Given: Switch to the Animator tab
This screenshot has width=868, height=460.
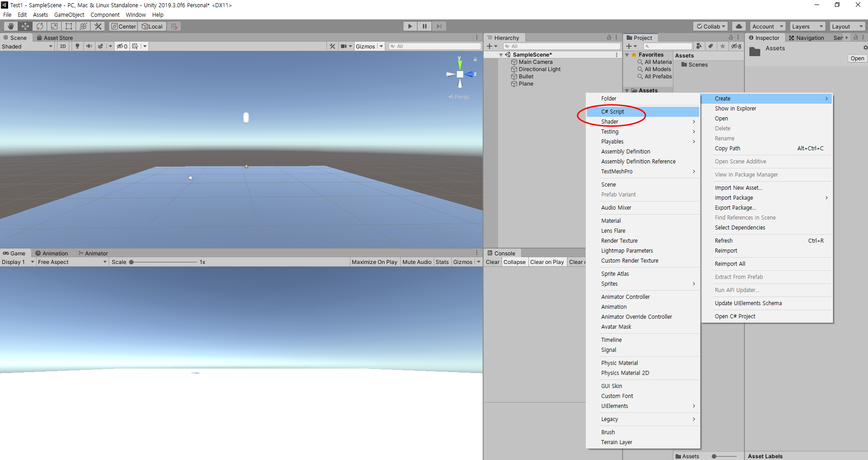Looking at the screenshot, I should 93,253.
